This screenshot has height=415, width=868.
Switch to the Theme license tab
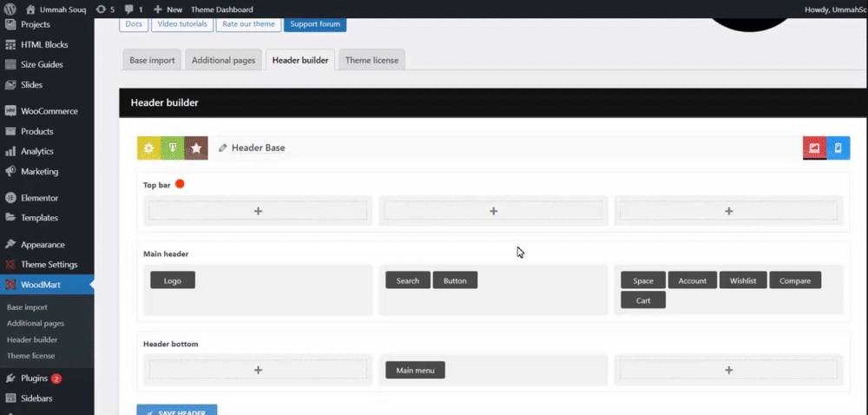tap(372, 60)
